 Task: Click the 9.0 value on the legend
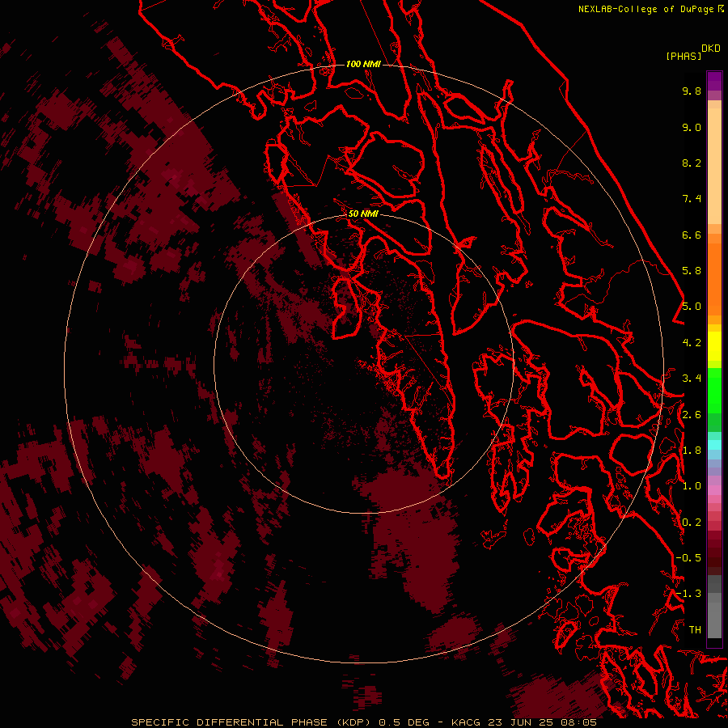[692, 127]
